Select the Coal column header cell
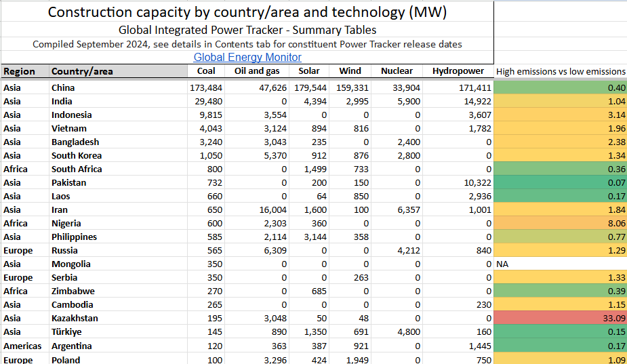The image size is (627, 364). 207,71
